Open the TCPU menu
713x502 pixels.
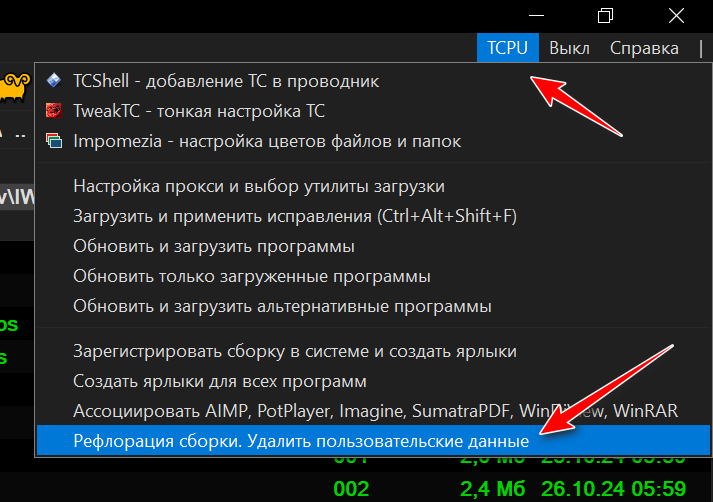507,48
